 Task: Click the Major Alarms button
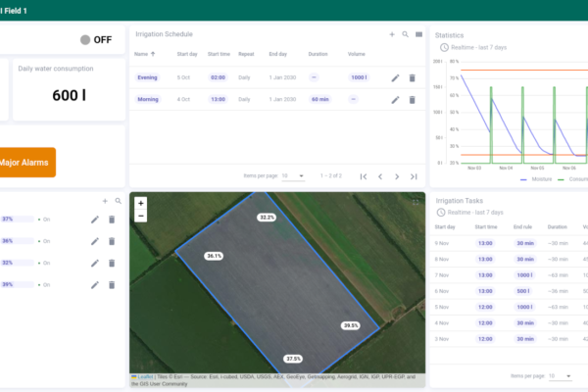tap(27, 162)
